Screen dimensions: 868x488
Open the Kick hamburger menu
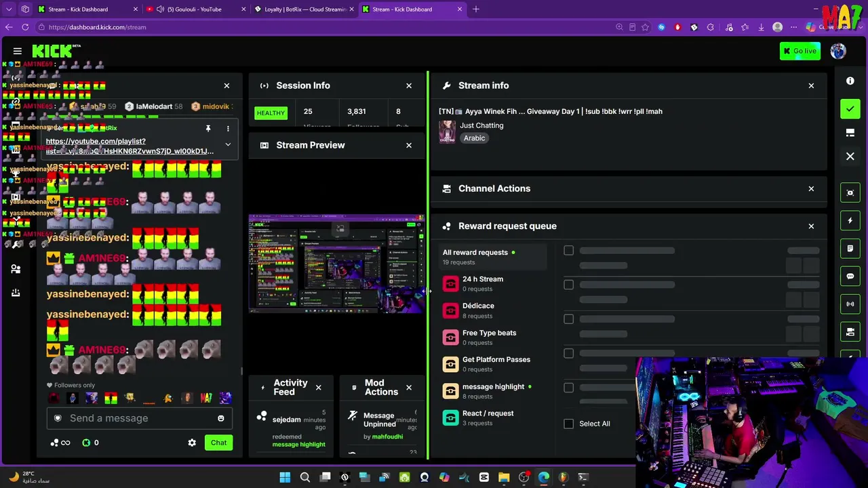click(x=18, y=51)
